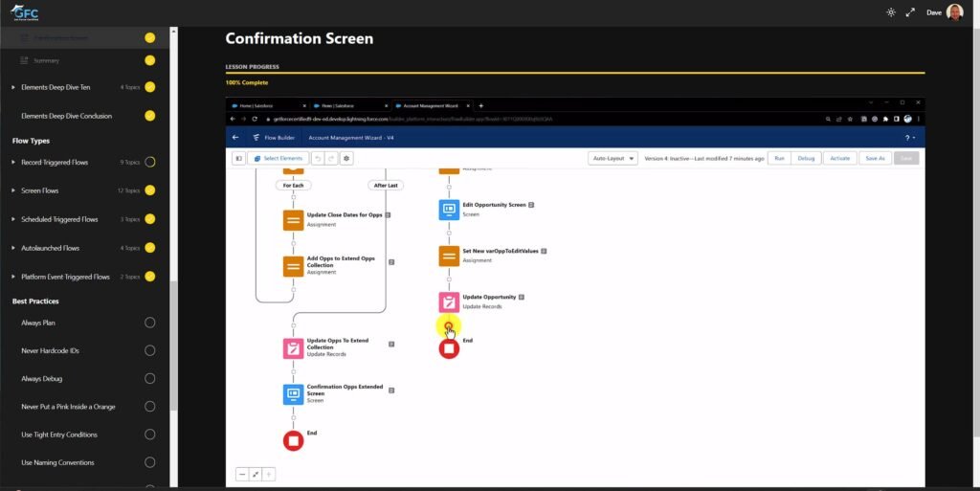Click the For Each loop path label
This screenshot has height=491, width=980.
pos(293,186)
